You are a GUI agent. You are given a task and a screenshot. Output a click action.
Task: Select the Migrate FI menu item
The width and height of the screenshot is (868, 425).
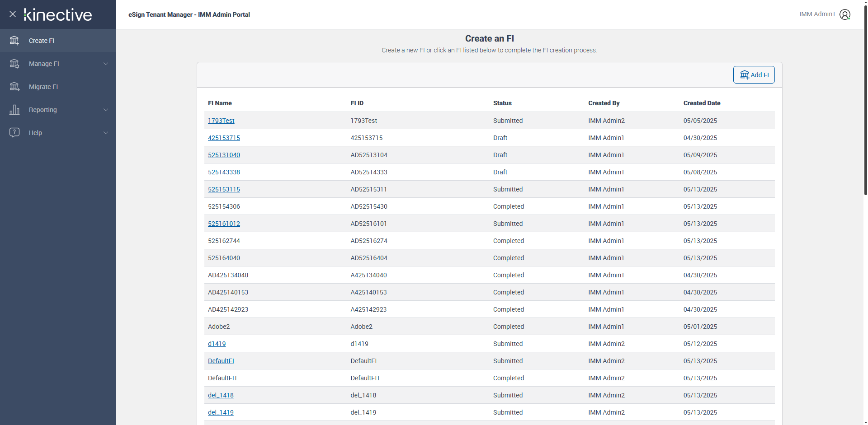pos(43,87)
